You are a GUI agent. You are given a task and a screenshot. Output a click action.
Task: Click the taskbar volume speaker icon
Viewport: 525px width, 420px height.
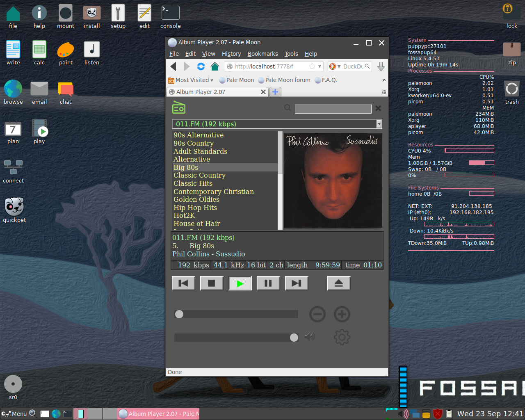coord(403,413)
